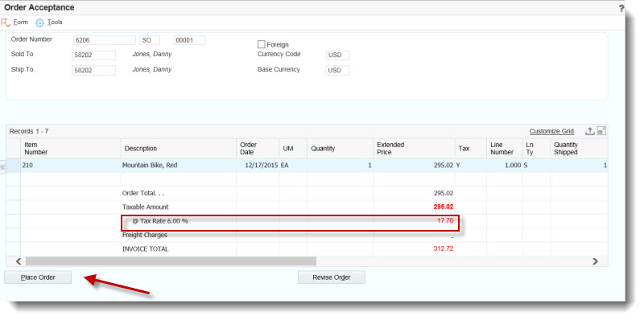Click the Order Date column header
This screenshot has height=320, width=644.
tap(258, 149)
